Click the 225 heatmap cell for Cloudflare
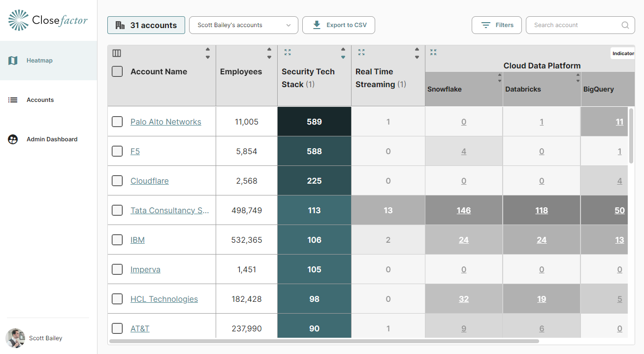This screenshot has height=354, width=644. click(x=314, y=181)
